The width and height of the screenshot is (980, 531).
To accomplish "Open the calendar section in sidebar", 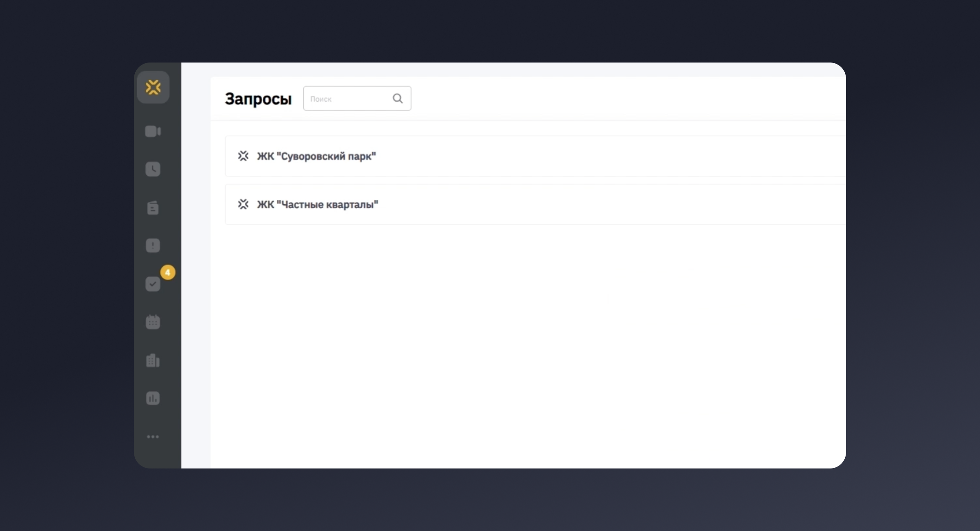I will pos(153,322).
